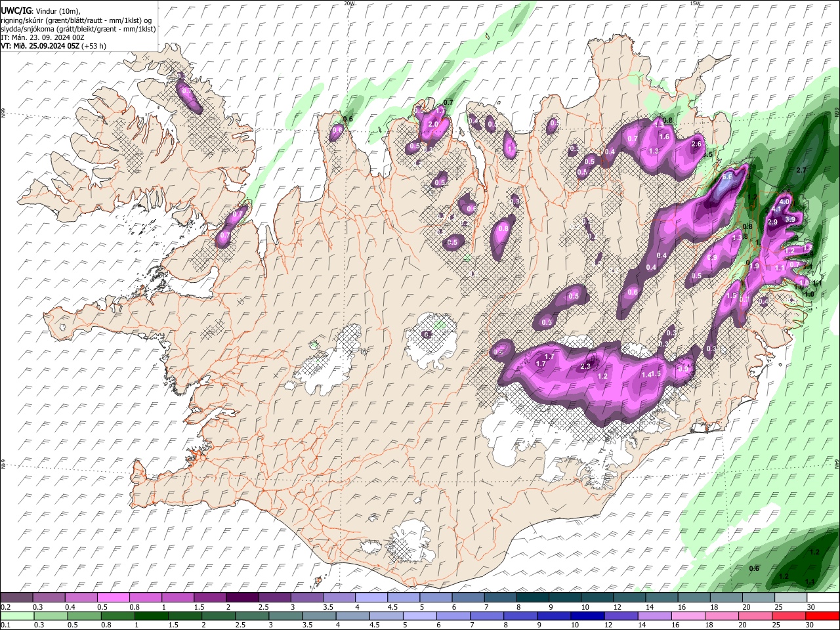Viewport: 840px width, 630px height.
Task: Click the 3.9 value near the east fjords
Action: pyautogui.click(x=790, y=219)
